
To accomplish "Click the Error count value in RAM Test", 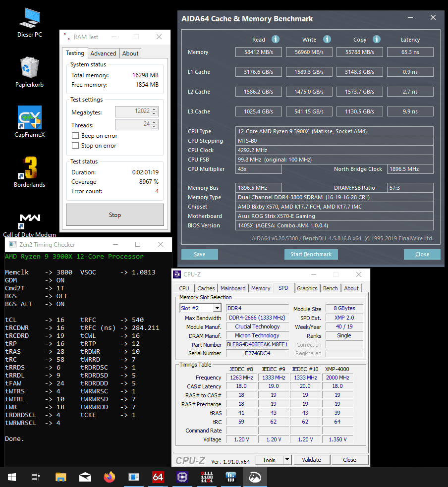I will click(157, 191).
